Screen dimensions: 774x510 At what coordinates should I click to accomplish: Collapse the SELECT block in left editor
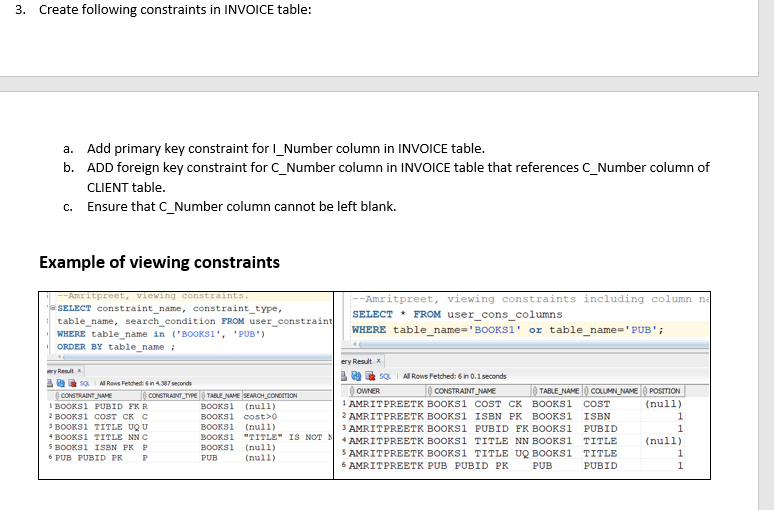click(52, 308)
